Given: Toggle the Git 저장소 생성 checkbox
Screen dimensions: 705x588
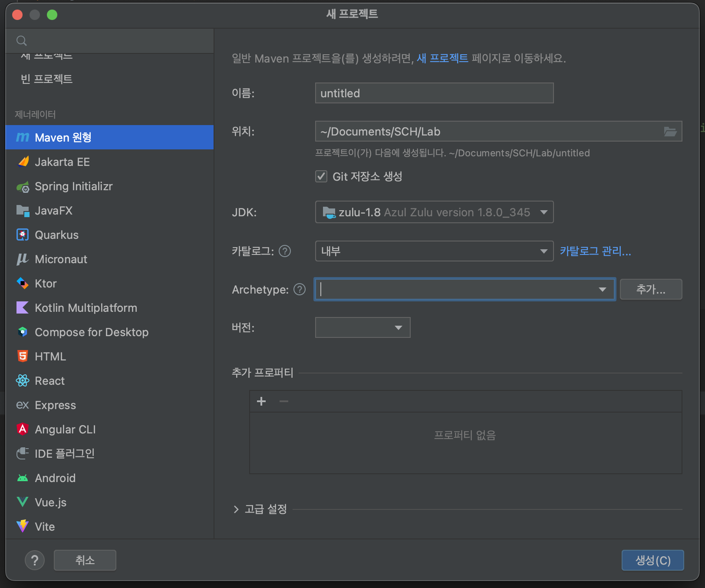Looking at the screenshot, I should click(321, 176).
